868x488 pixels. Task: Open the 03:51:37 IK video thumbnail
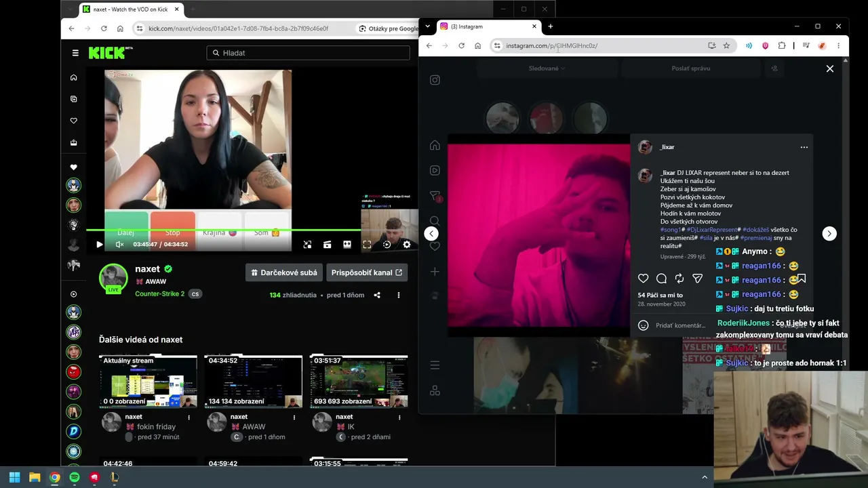pos(359,381)
